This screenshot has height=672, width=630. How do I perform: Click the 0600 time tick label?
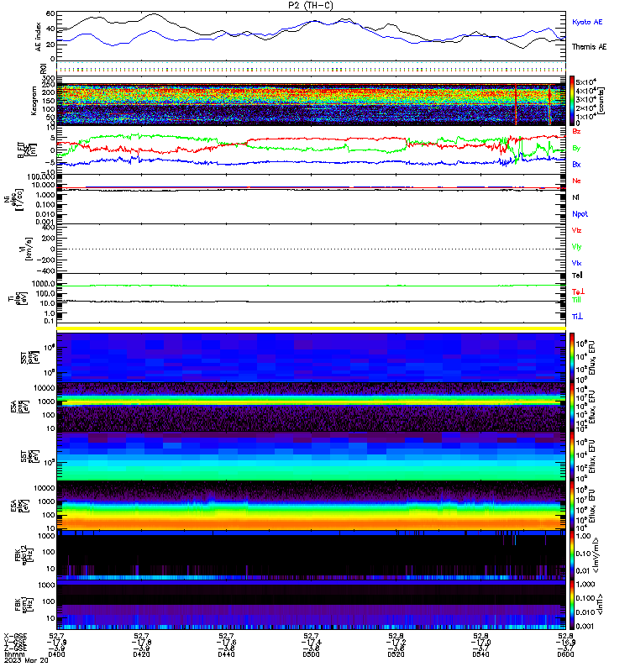coord(565,654)
